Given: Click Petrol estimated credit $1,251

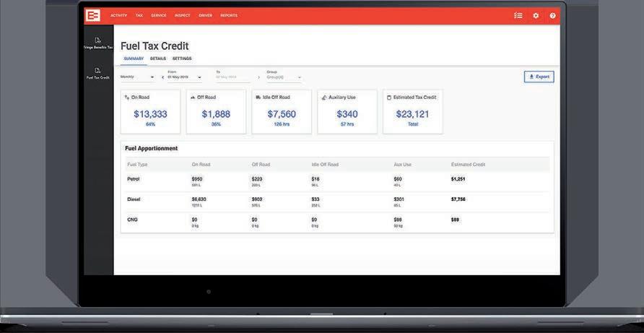Looking at the screenshot, I should tap(458, 179).
